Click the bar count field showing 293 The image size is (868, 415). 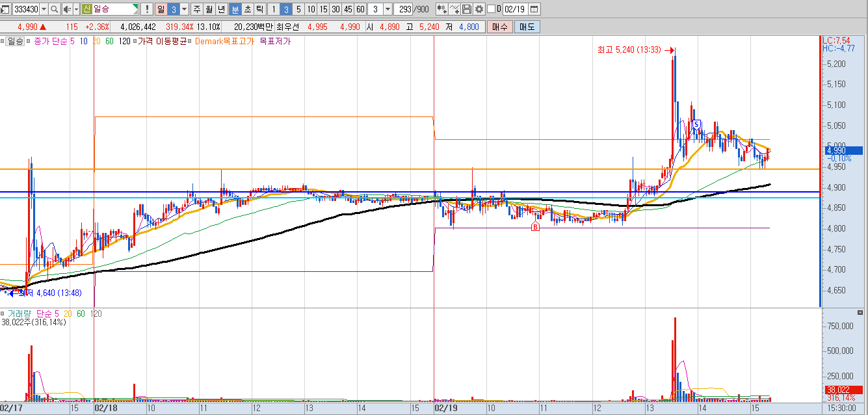[x=402, y=9]
